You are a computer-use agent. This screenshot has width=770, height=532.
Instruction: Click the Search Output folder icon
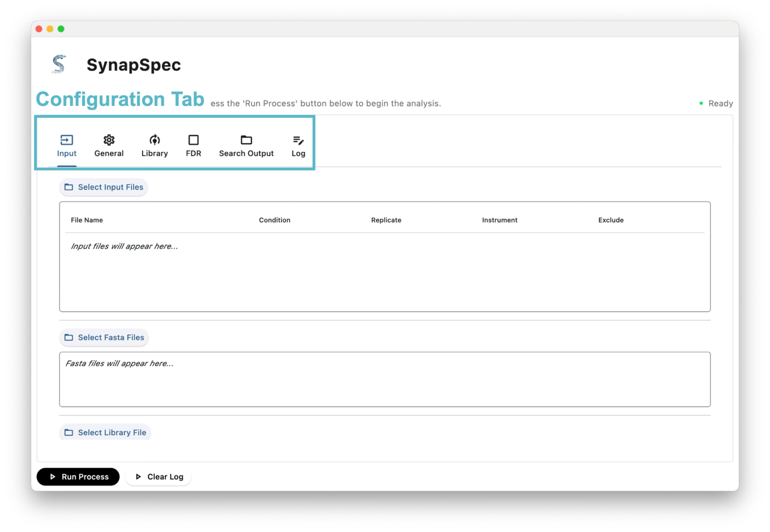(246, 140)
